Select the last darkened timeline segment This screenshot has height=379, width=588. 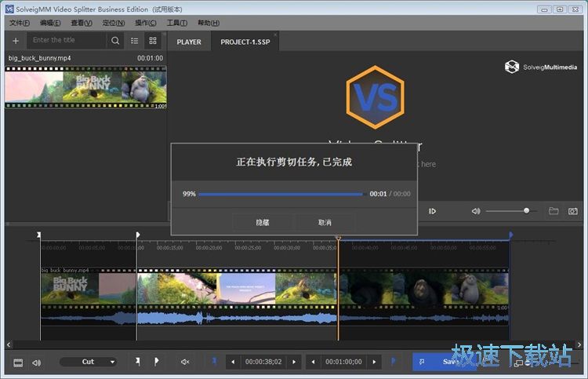pyautogui.click(x=423, y=288)
